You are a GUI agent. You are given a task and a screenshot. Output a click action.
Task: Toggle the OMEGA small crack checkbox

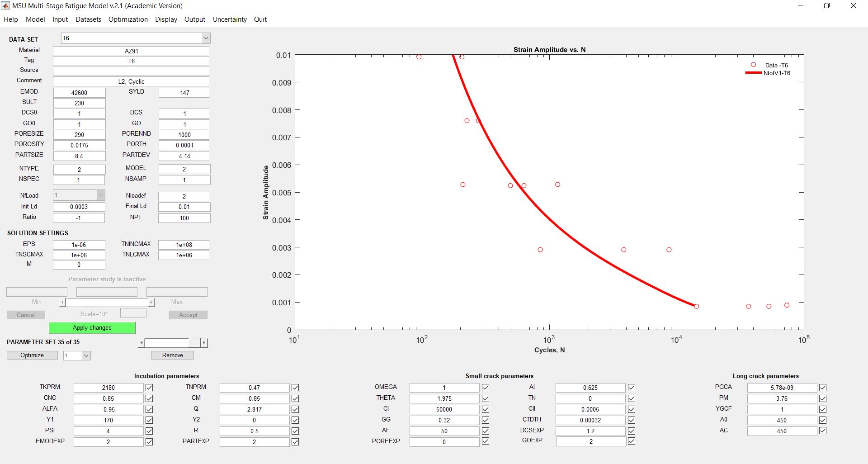tap(486, 388)
